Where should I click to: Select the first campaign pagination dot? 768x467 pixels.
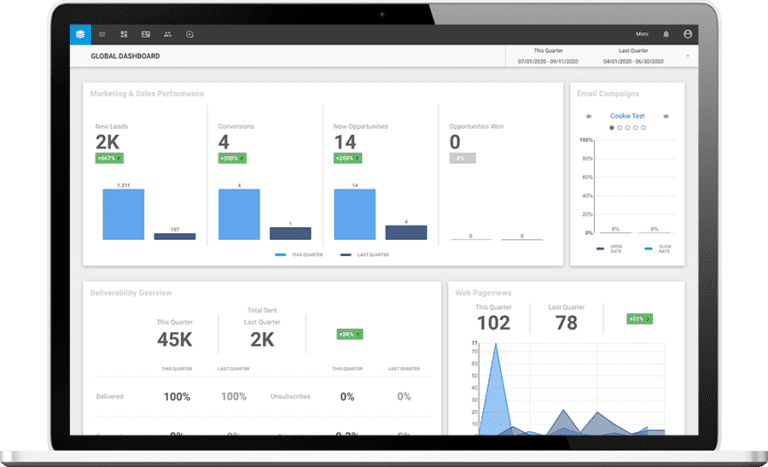[x=612, y=128]
